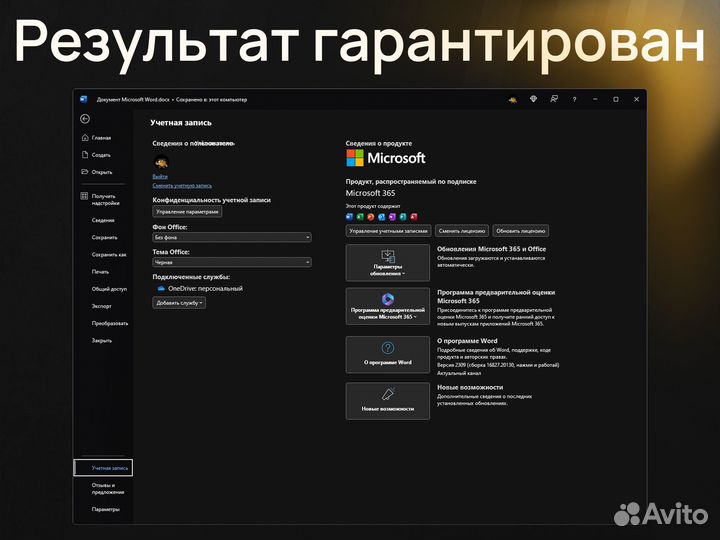Select Получить надстройки in the sidebar
Screen dimensions: 720x540
pos(100,199)
